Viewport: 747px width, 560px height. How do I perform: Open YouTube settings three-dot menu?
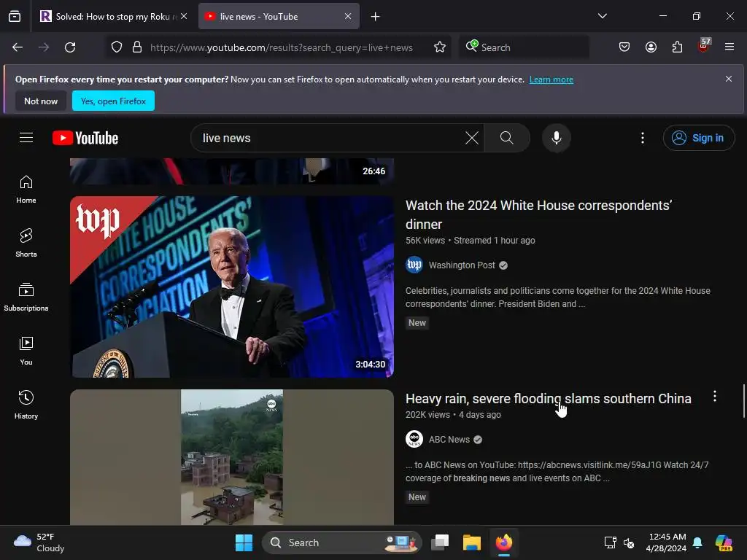click(x=643, y=138)
